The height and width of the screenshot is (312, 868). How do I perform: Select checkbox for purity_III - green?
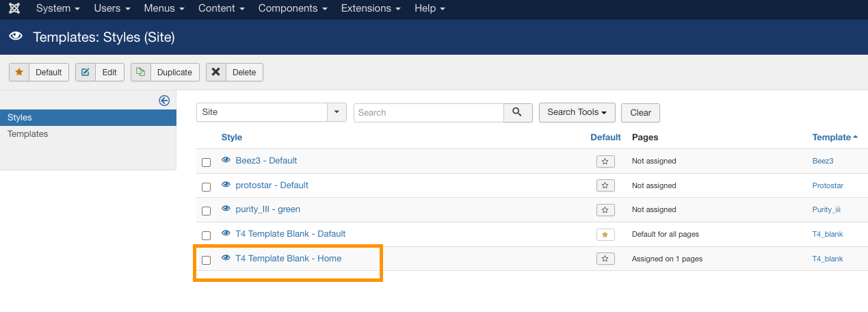207,211
